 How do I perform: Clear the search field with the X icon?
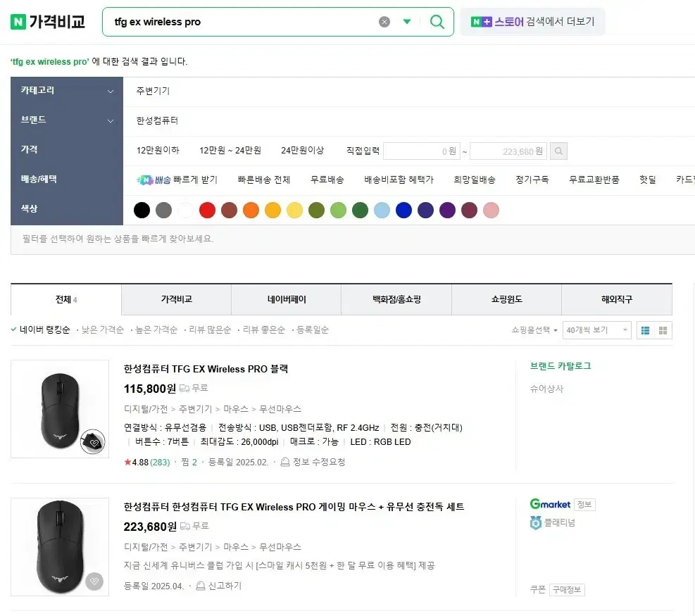[384, 22]
